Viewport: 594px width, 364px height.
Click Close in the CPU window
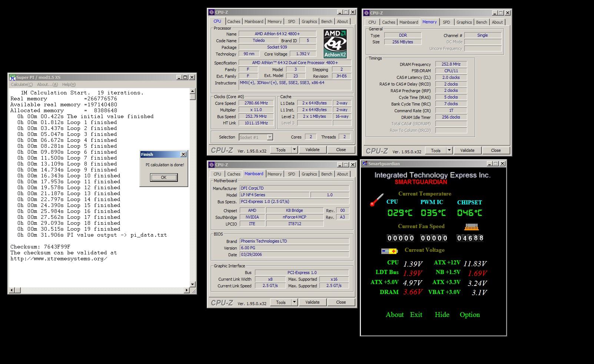(x=341, y=150)
